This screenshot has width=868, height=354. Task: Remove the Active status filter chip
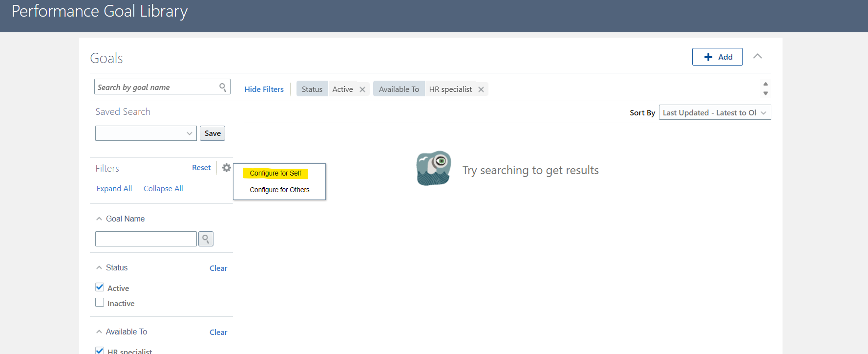[362, 89]
